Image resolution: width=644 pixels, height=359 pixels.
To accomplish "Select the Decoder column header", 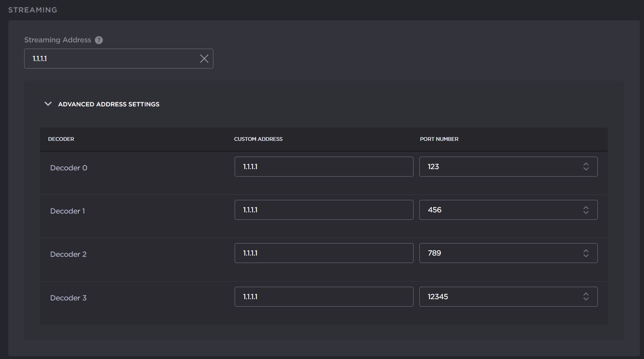I will tap(61, 139).
